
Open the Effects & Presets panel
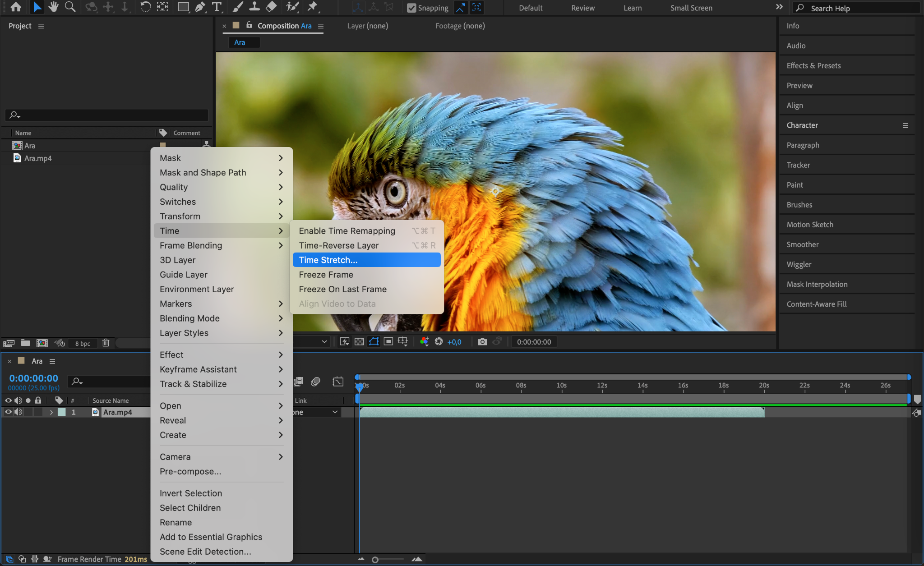(813, 66)
